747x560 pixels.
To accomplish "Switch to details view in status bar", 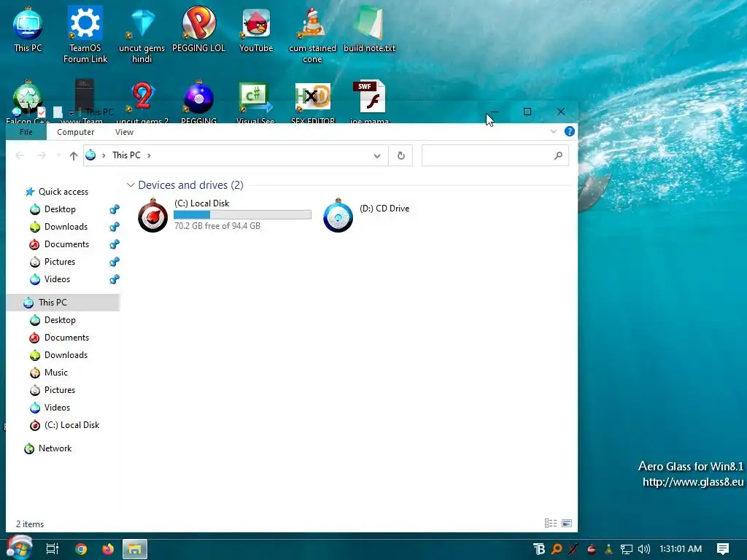I will click(551, 524).
